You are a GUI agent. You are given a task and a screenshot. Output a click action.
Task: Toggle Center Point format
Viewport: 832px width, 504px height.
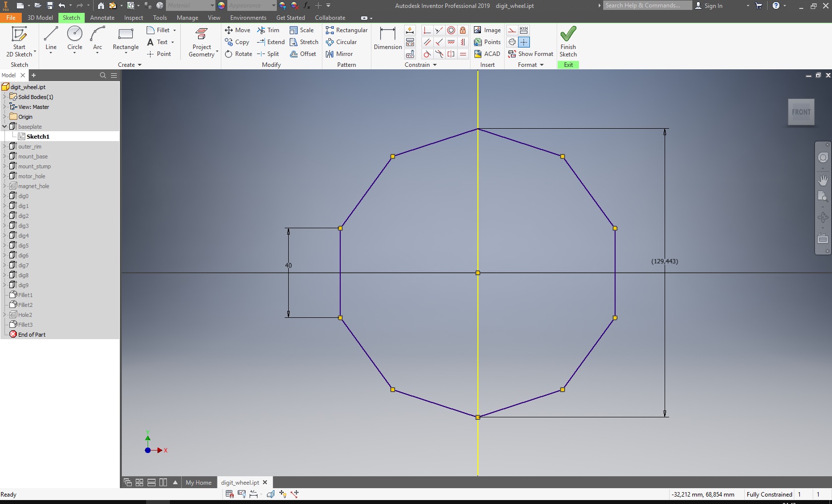[523, 42]
